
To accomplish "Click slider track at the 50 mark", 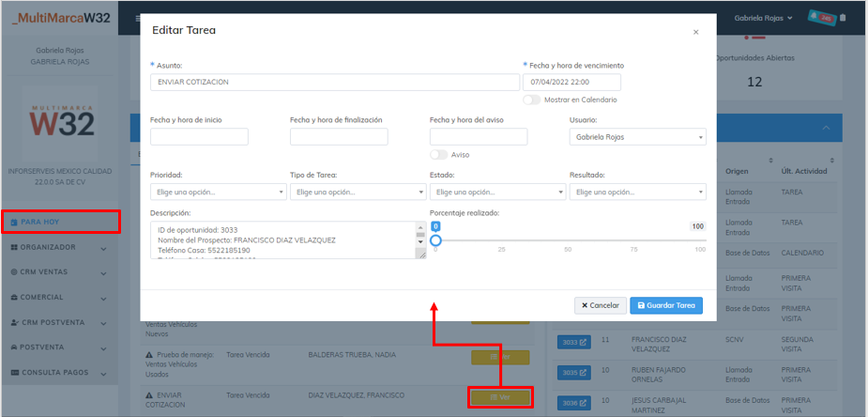I will click(x=568, y=240).
